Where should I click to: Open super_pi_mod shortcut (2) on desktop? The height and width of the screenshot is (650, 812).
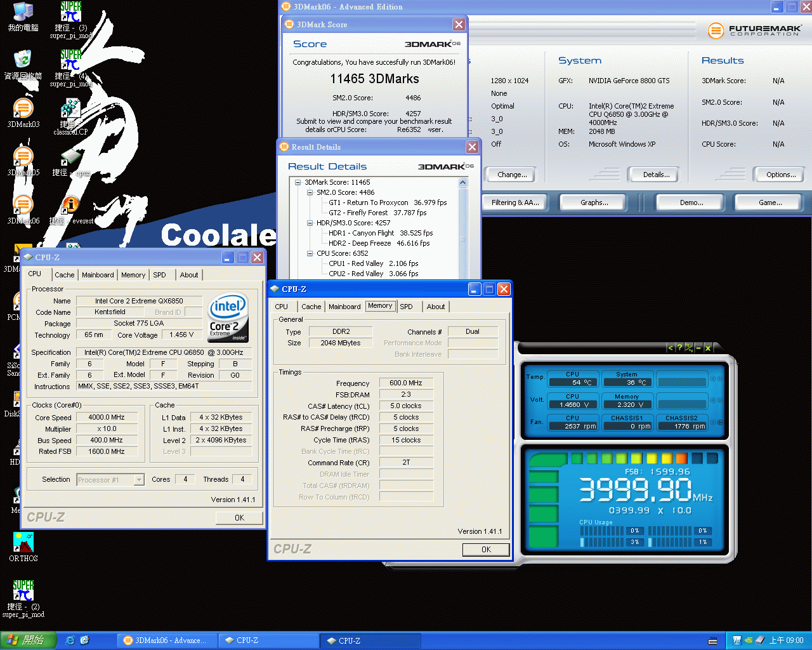pos(23,599)
